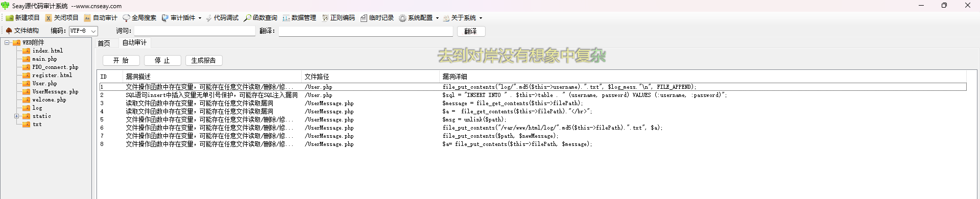Select row 4 $a file_get_contents finding
This screenshot has width=980, height=199.
click(x=533, y=111)
